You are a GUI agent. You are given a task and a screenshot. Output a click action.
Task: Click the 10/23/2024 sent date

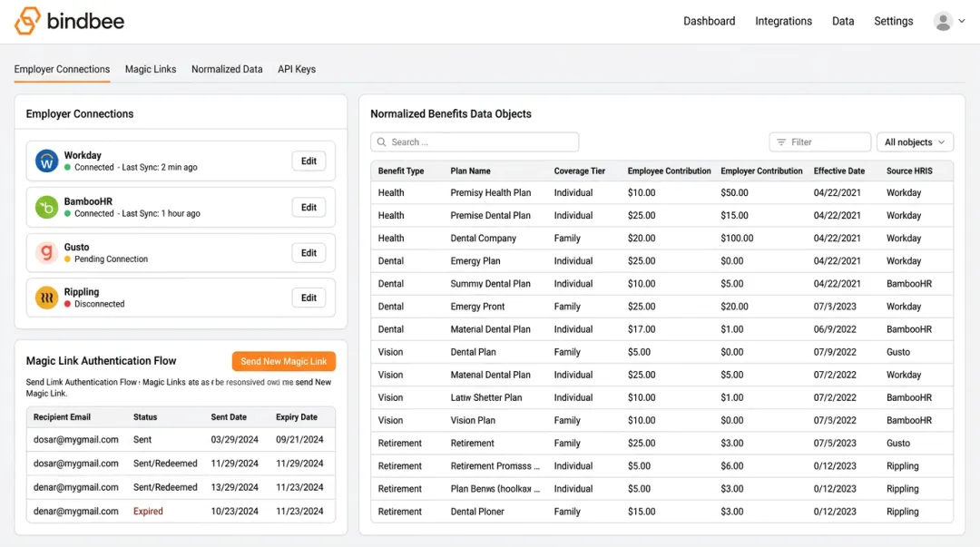[234, 512]
